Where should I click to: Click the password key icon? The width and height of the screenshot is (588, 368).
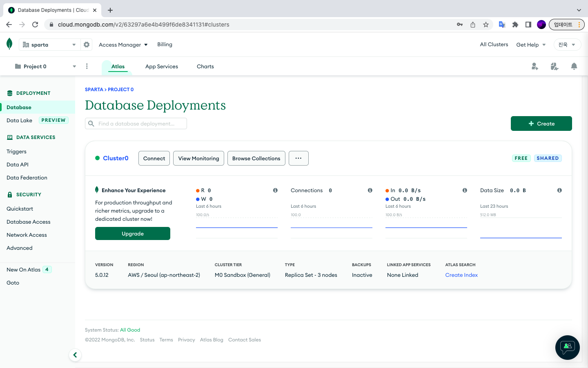pos(460,25)
